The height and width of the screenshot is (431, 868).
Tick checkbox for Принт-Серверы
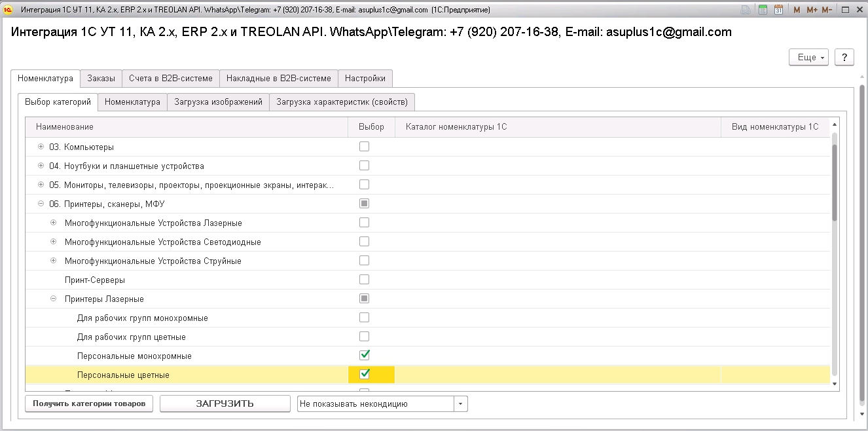(364, 279)
